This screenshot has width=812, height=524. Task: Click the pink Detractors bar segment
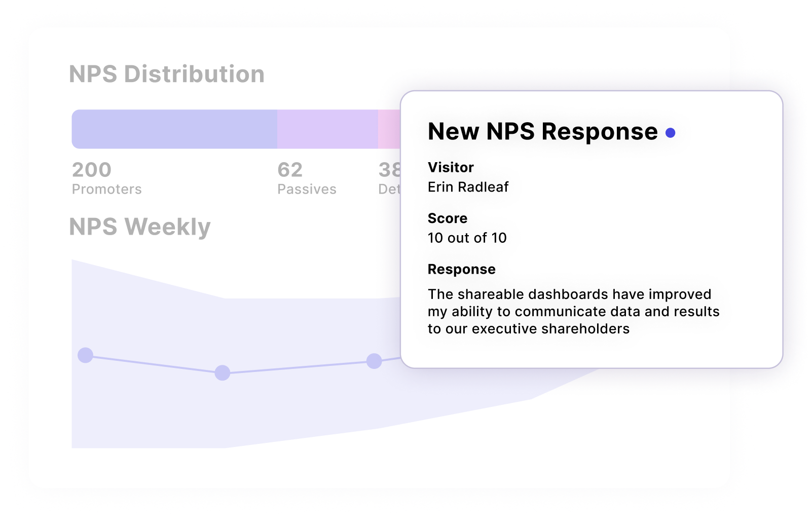point(389,129)
